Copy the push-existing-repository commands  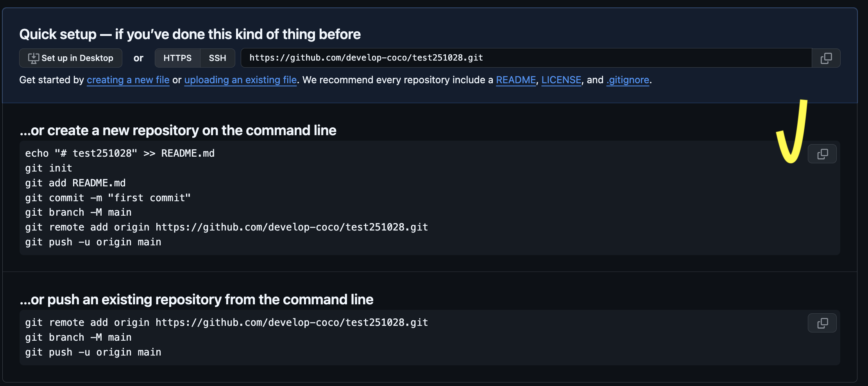tap(822, 323)
